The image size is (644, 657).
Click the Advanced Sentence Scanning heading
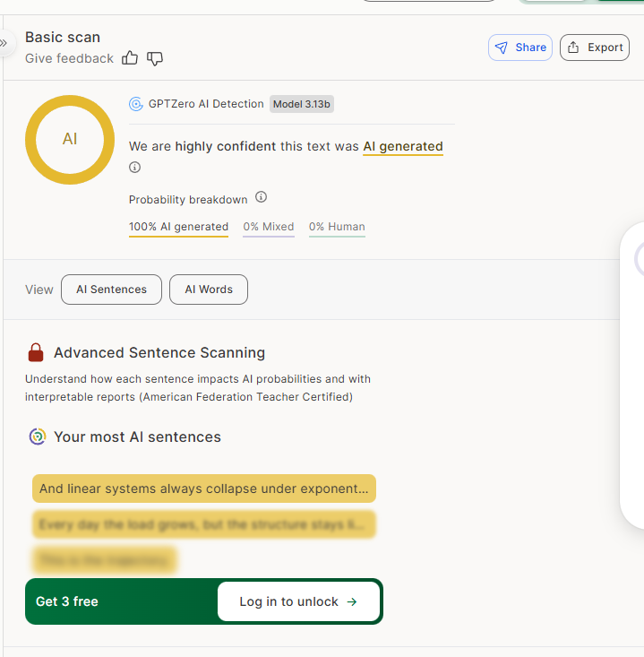(x=159, y=353)
